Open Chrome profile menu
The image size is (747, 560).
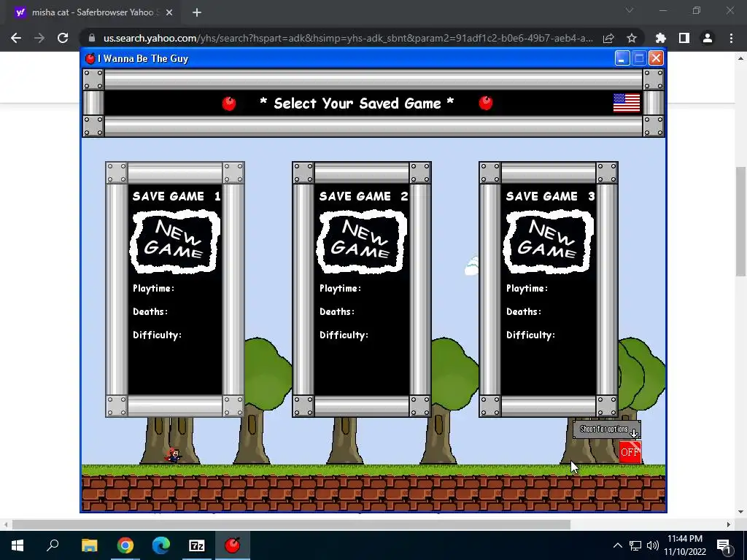708,38
